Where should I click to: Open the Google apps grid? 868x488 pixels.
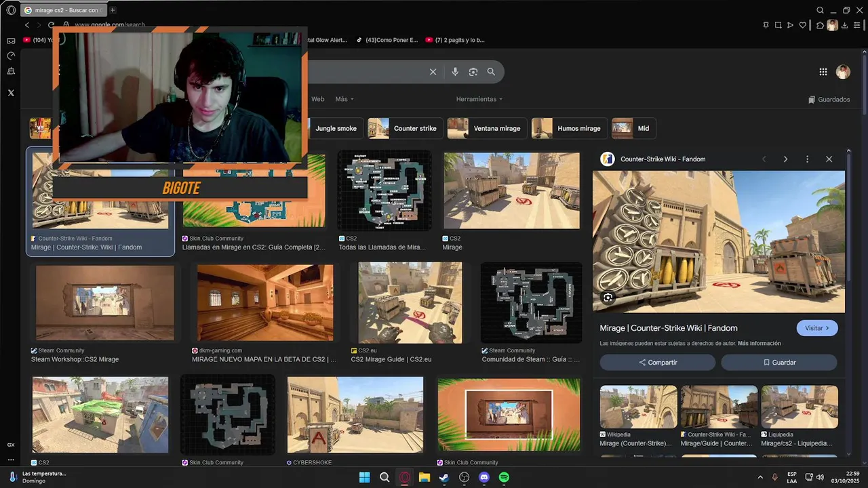(823, 72)
